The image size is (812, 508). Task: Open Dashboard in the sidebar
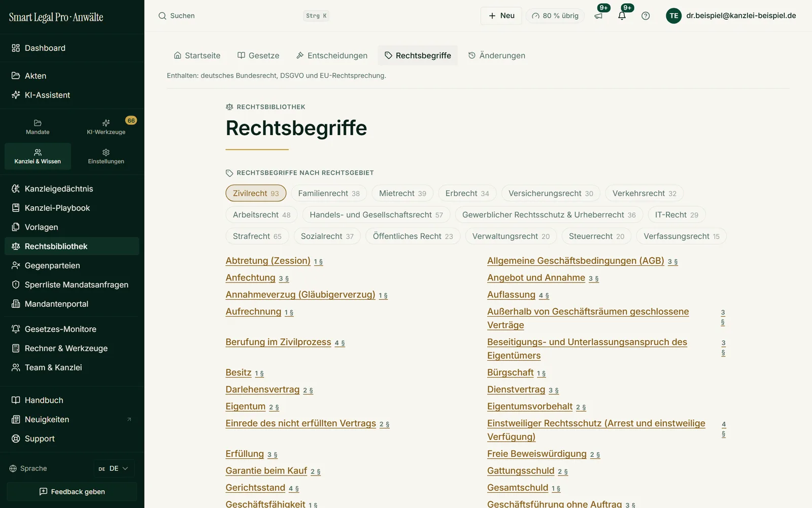pos(72,48)
